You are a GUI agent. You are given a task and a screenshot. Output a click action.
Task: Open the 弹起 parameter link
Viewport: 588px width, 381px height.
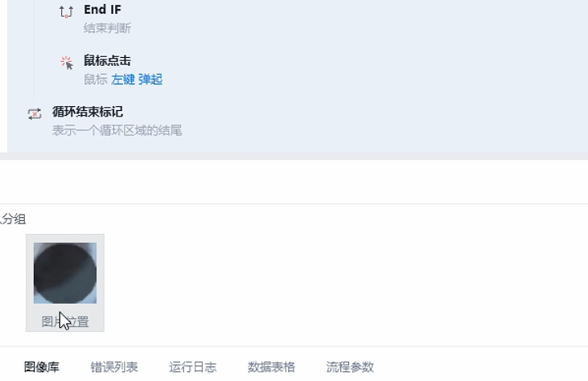tap(150, 80)
